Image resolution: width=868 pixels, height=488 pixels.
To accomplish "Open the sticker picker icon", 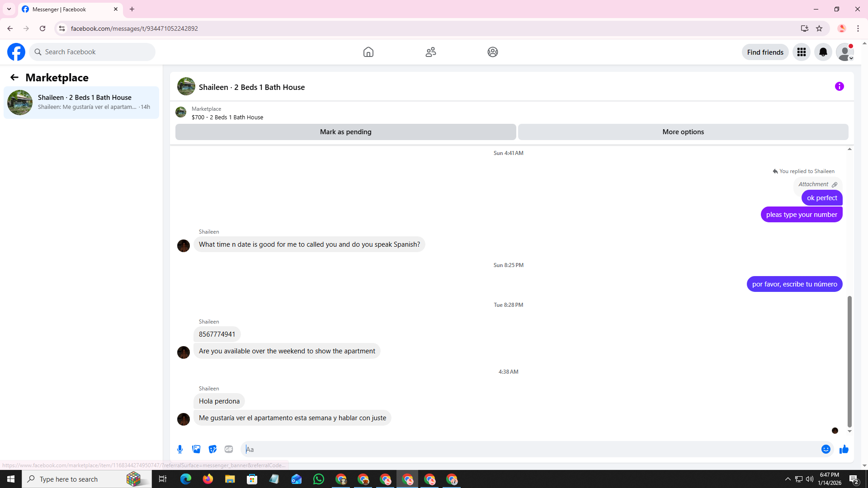I will [x=212, y=449].
